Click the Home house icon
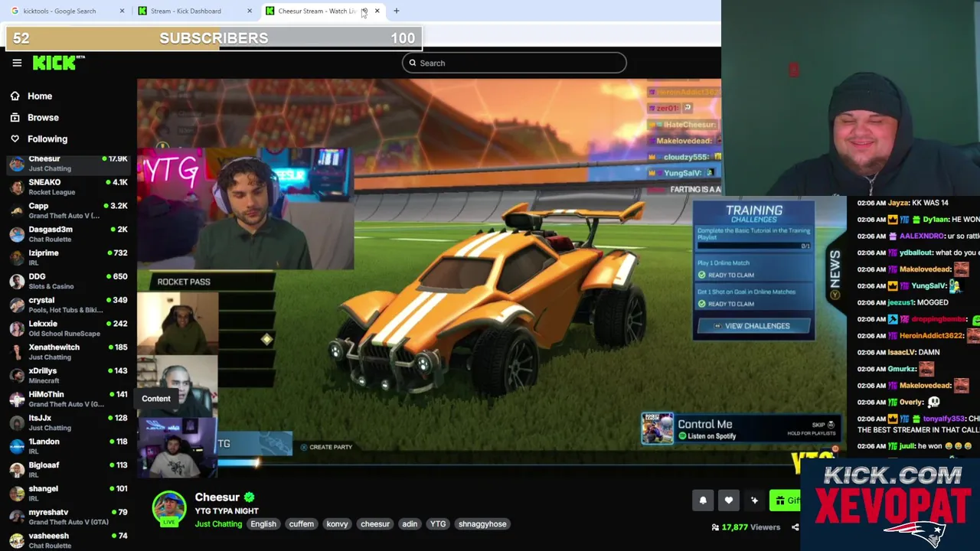980x551 pixels. 15,96
